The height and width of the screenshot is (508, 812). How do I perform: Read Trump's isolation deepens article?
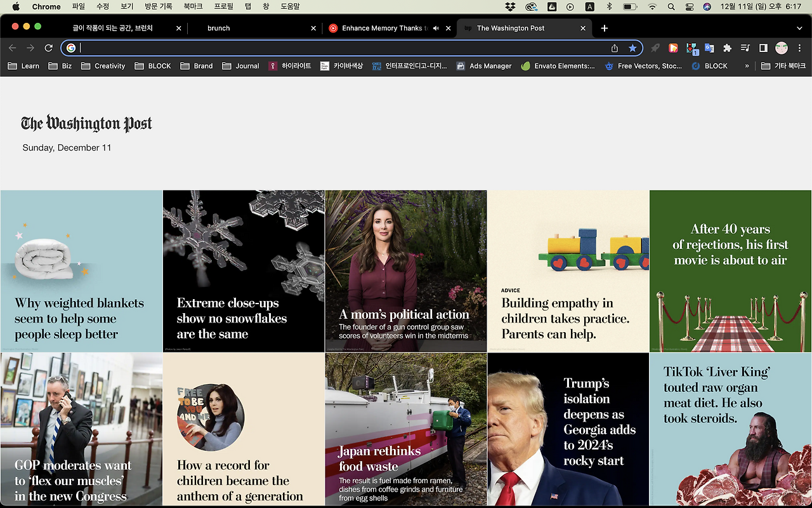click(568, 429)
